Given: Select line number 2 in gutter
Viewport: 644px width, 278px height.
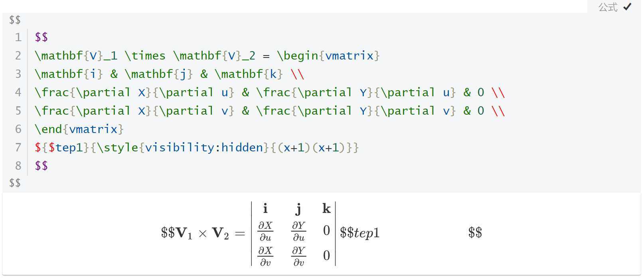Looking at the screenshot, I should pyautogui.click(x=18, y=56).
